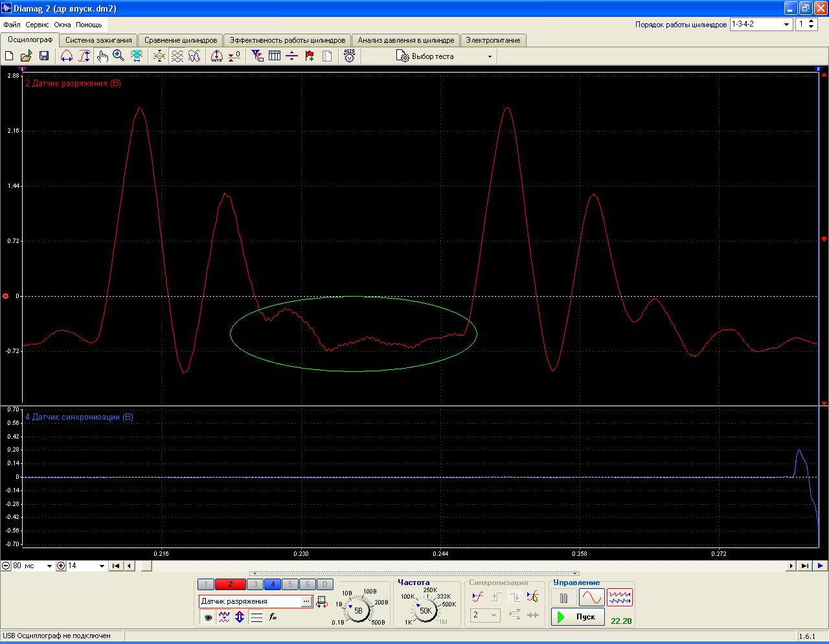
Task: Click the AUTO setup gauge icon
Action: pos(350,56)
